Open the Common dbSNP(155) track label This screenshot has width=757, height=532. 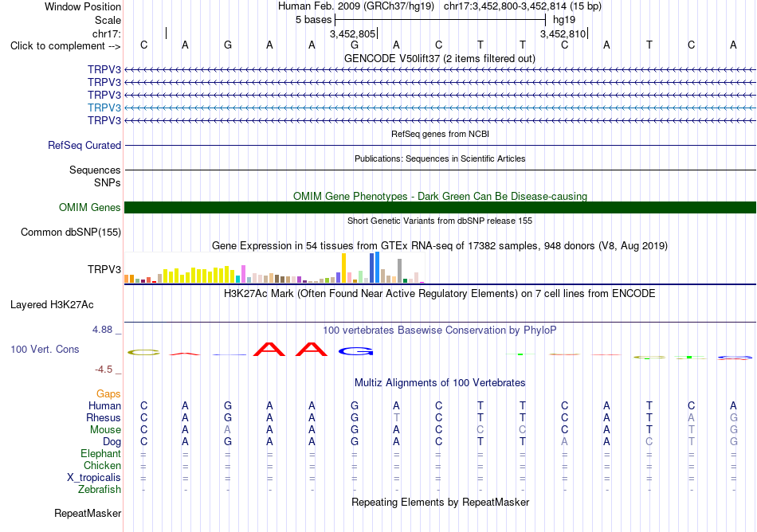71,232
